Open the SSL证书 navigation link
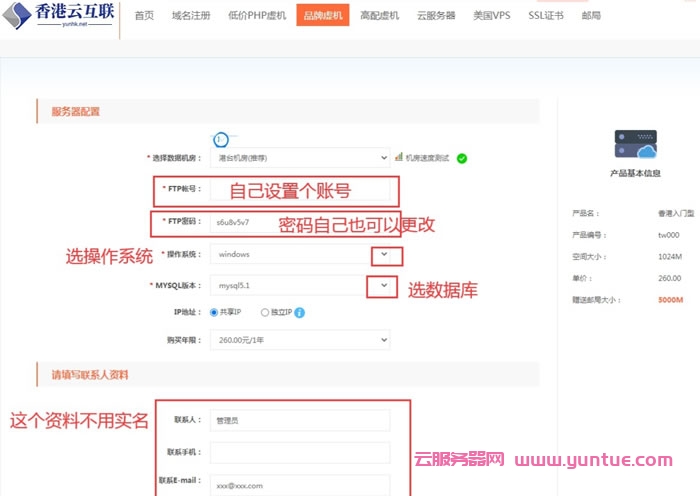Viewport: 700px width, 496px height. point(547,16)
